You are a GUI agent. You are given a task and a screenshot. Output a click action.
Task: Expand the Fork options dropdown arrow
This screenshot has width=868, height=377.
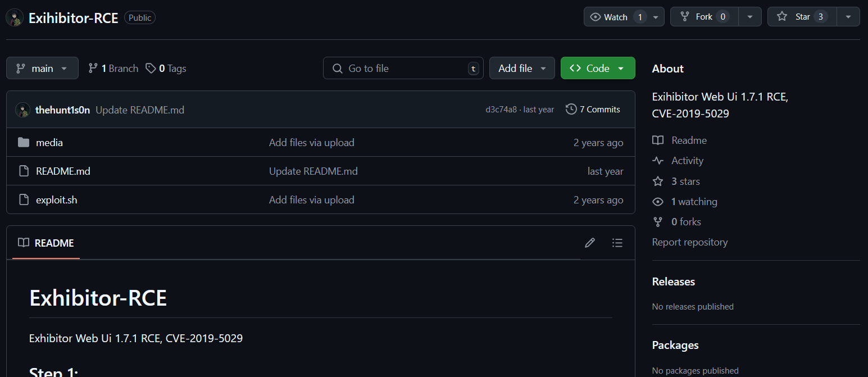750,17
